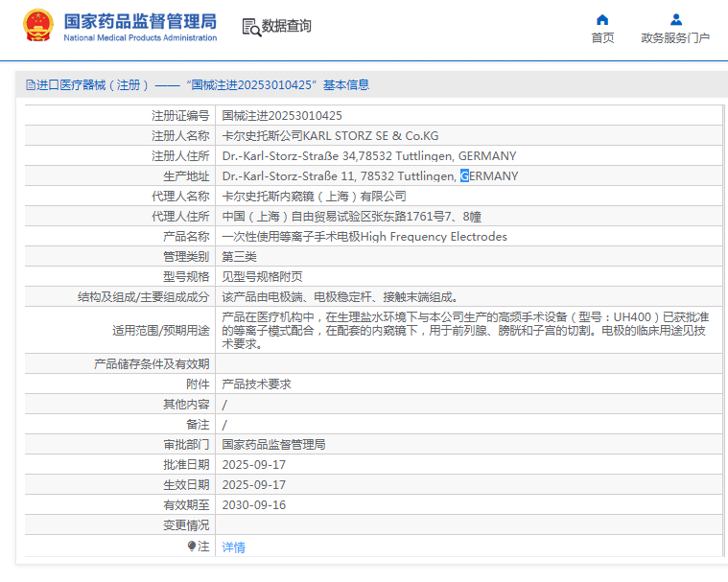
Task: Go to 首页 text link
Action: (602, 38)
